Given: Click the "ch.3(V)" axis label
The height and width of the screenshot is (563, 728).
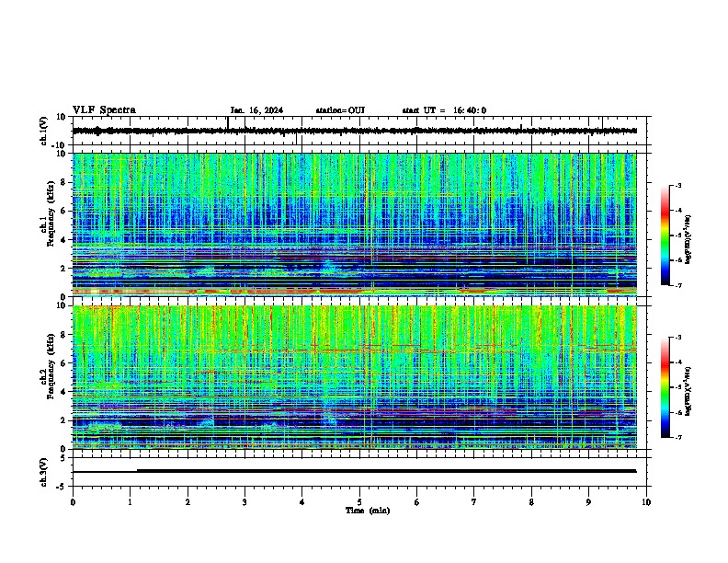Looking at the screenshot, I should (44, 472).
